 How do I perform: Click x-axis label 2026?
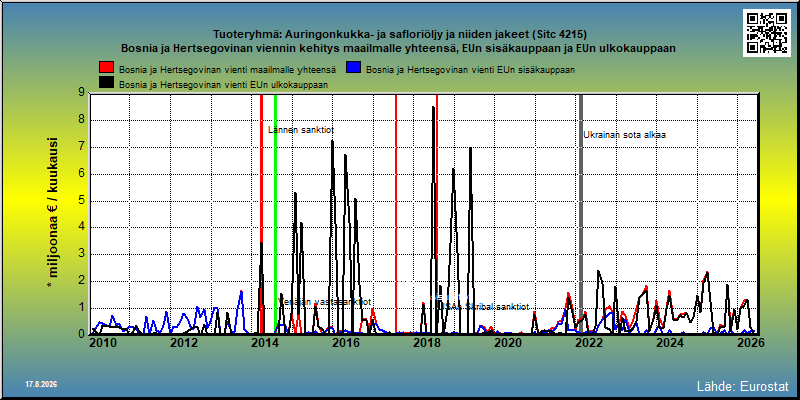pyautogui.click(x=752, y=343)
